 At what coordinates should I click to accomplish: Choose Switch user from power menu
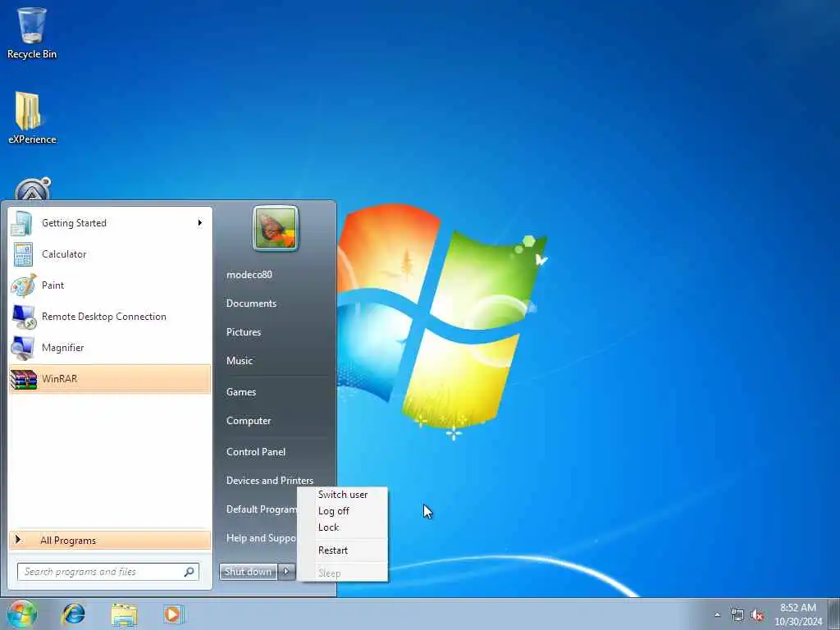tap(343, 495)
